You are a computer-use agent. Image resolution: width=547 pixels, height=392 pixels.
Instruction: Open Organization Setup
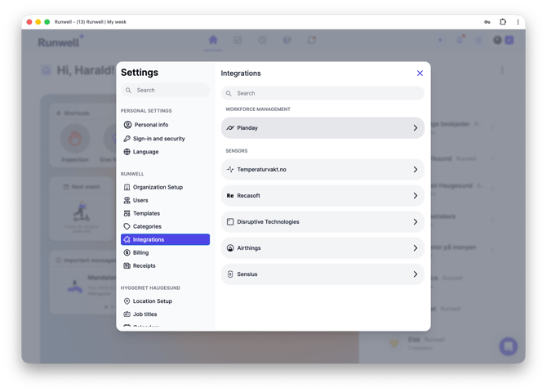point(165,187)
